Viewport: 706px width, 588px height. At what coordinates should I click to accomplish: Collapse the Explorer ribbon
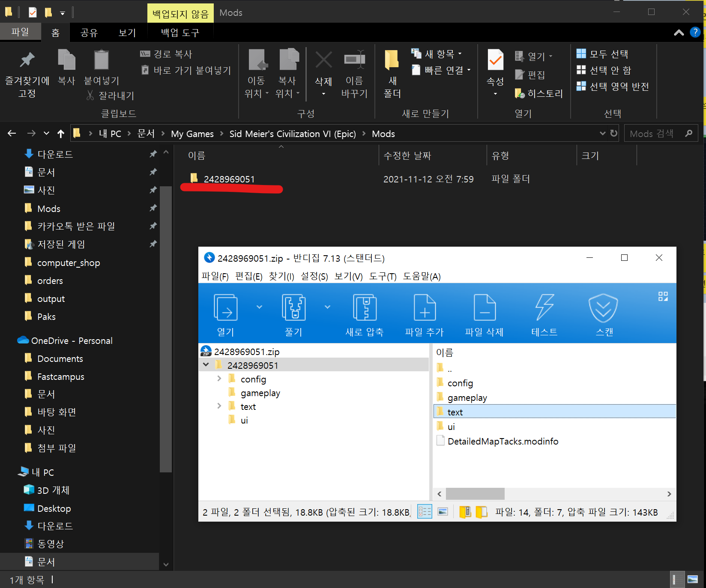point(679,33)
